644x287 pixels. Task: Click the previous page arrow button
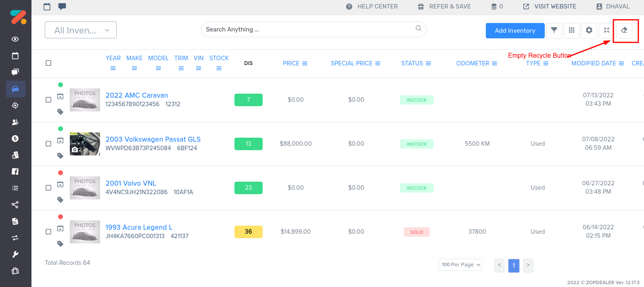[x=500, y=265]
